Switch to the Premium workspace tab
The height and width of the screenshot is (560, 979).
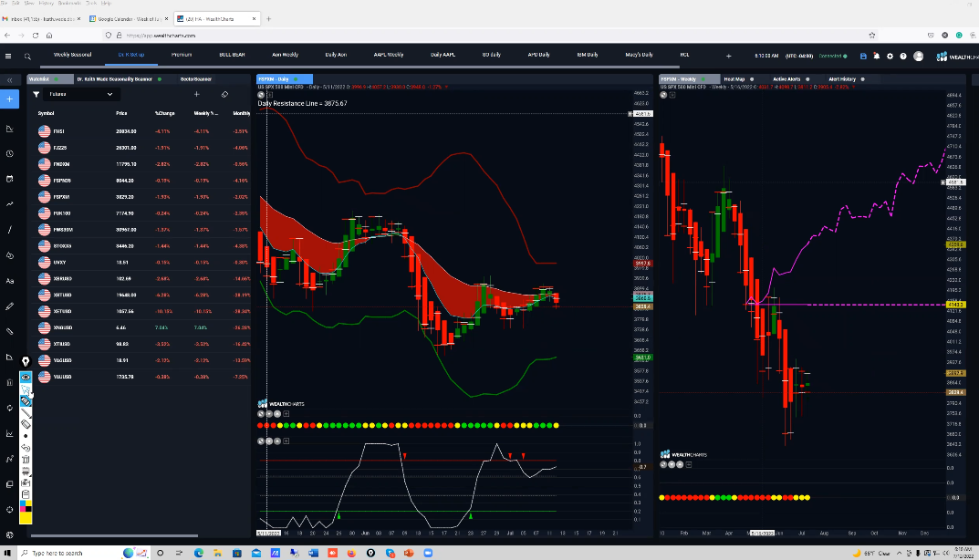(182, 55)
